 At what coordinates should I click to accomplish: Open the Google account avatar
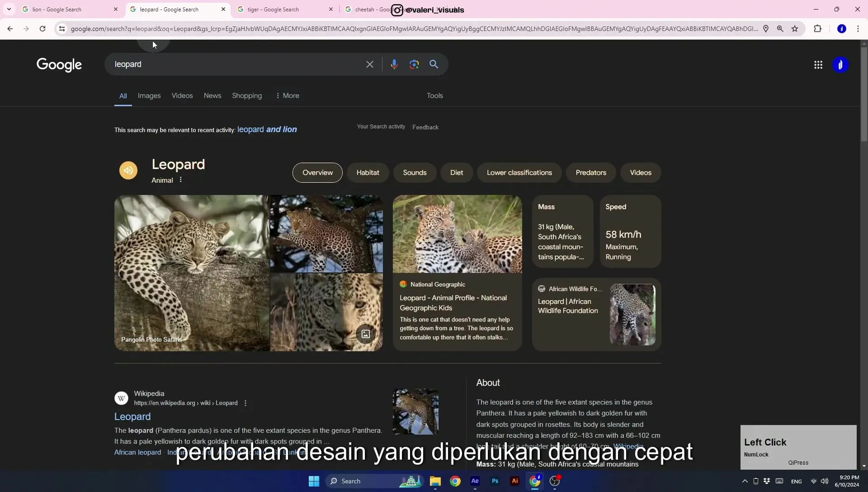click(x=840, y=65)
